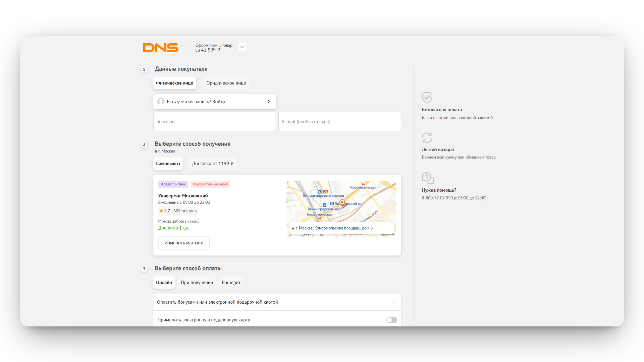Switch to Доставка от 1199 ₽ tab

click(x=212, y=164)
